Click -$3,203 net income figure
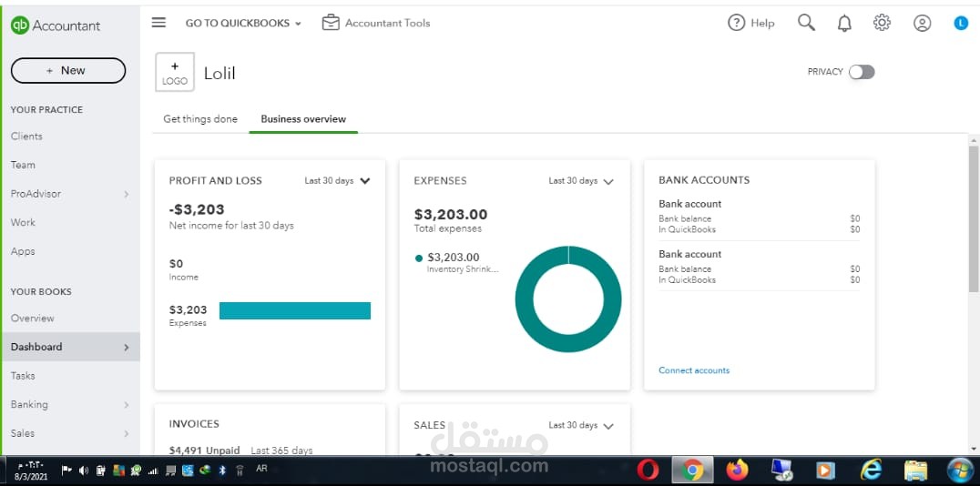The width and height of the screenshot is (980, 486). pyautogui.click(x=197, y=209)
